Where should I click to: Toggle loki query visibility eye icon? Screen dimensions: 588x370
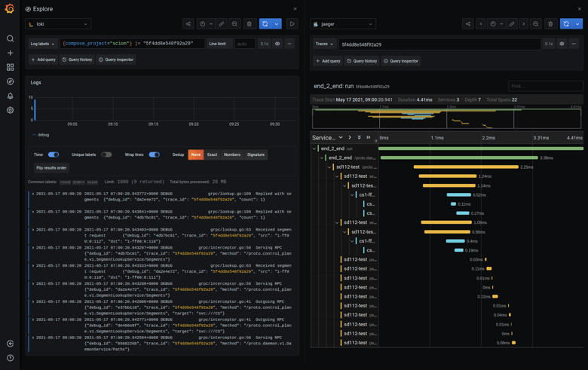click(277, 44)
